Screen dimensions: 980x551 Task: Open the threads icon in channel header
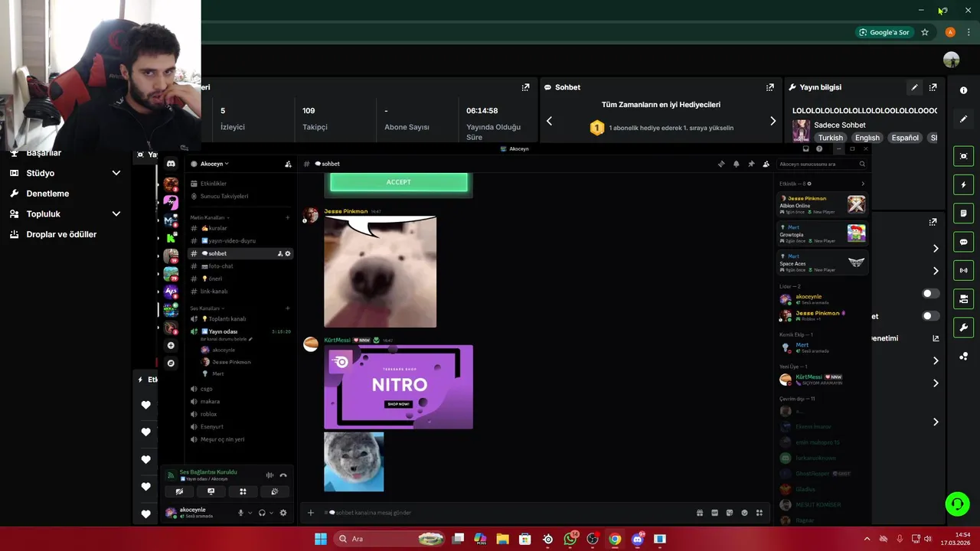click(x=721, y=164)
